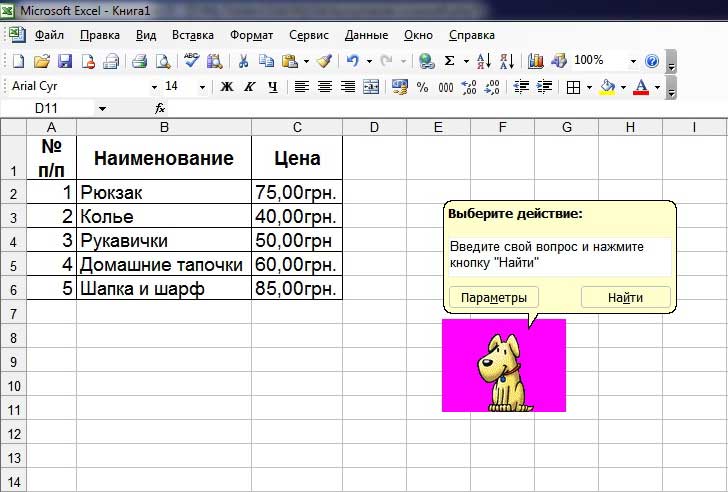Toggle underline formatting (Ч)
728x492 pixels.
click(x=273, y=87)
